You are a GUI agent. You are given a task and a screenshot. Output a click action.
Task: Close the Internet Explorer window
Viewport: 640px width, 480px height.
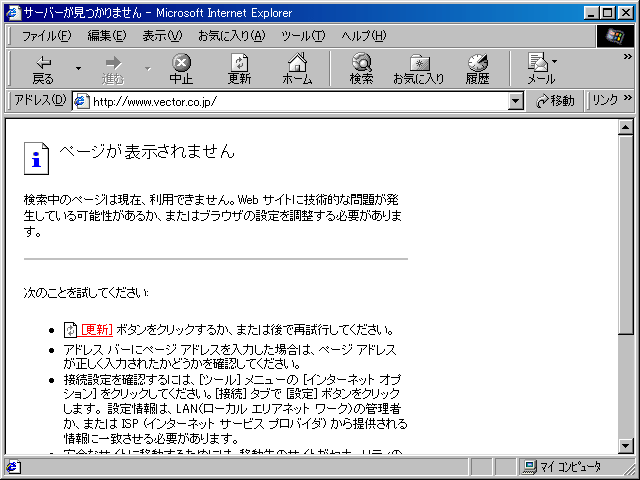click(x=626, y=13)
